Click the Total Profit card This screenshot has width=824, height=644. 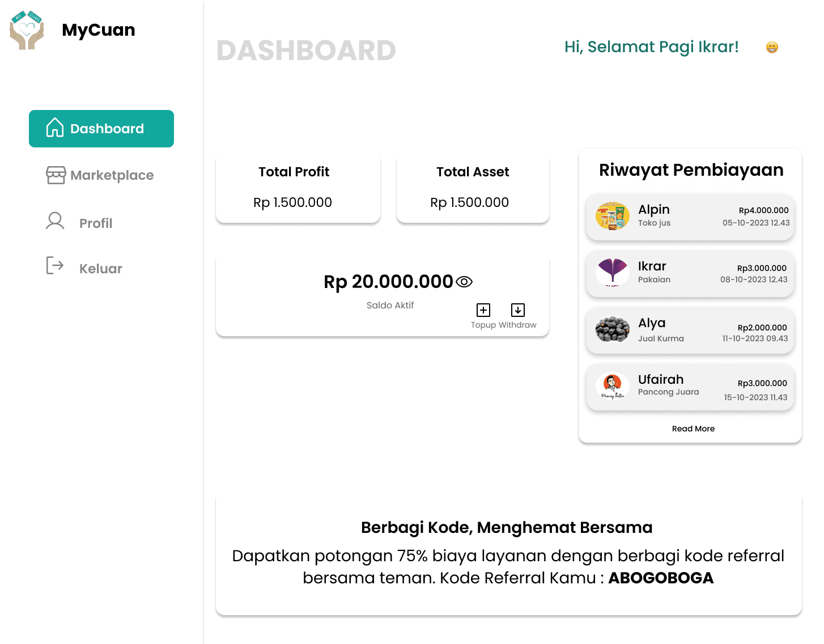tap(298, 188)
